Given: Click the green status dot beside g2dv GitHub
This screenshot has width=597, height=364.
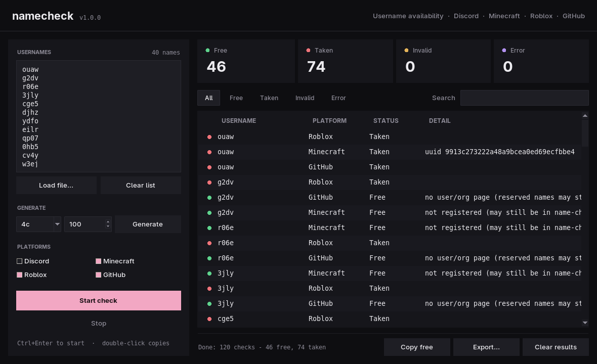Looking at the screenshot, I should 209,198.
